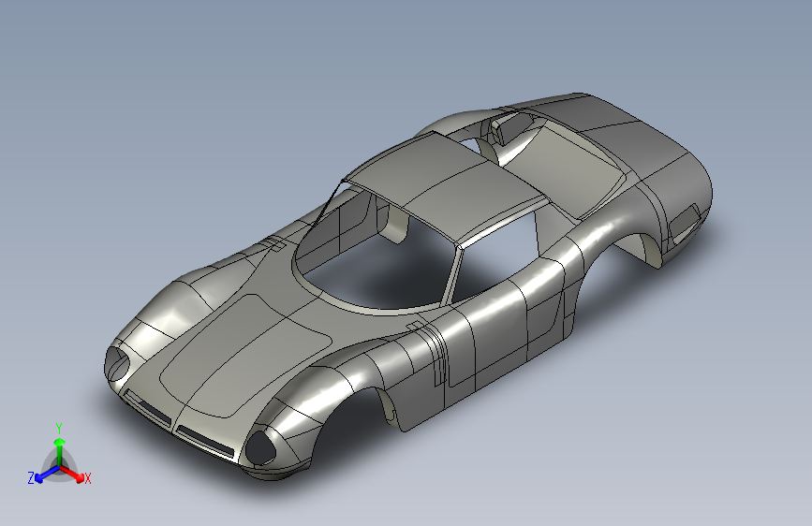Image resolution: width=812 pixels, height=526 pixels.
Task: Select the hood panel face of the car
Action: tap(244, 355)
